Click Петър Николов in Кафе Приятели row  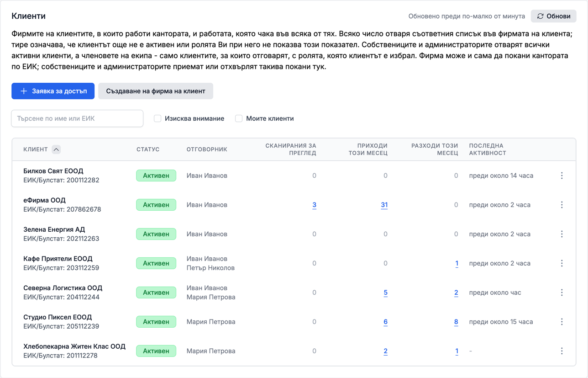tap(210, 268)
